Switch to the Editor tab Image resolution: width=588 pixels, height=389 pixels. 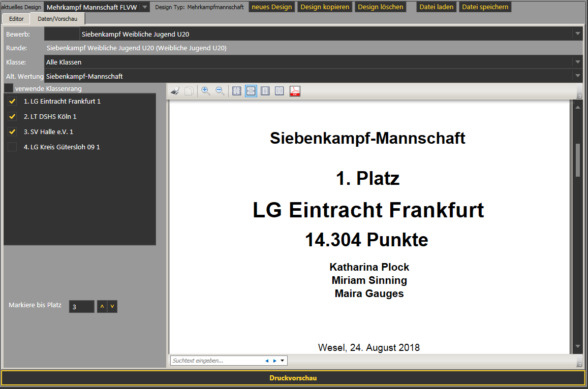(16, 19)
